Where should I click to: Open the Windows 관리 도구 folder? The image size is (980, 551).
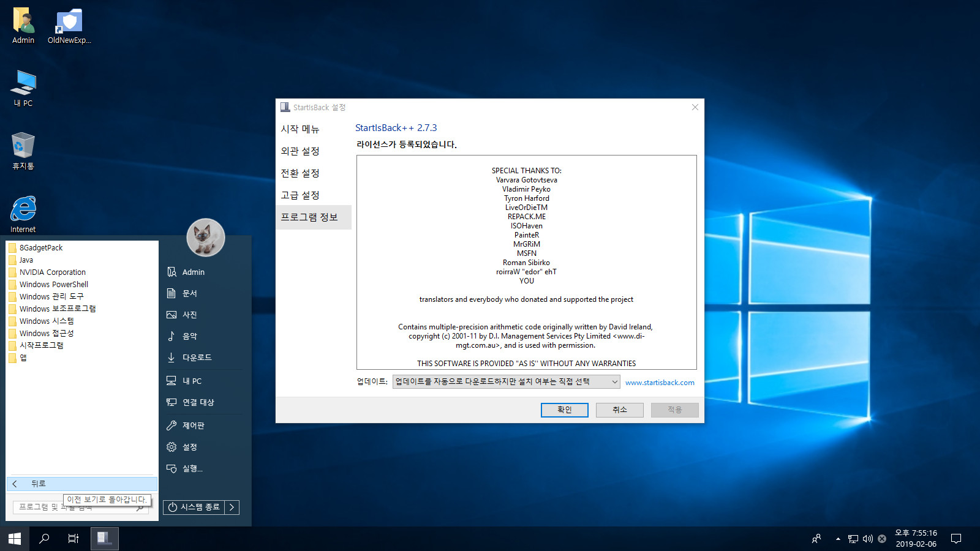pos(82,297)
